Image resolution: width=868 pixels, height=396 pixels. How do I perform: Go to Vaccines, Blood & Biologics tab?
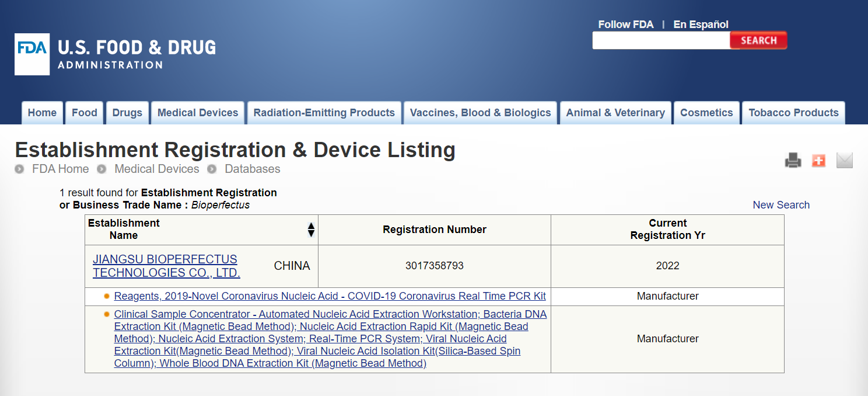click(480, 113)
